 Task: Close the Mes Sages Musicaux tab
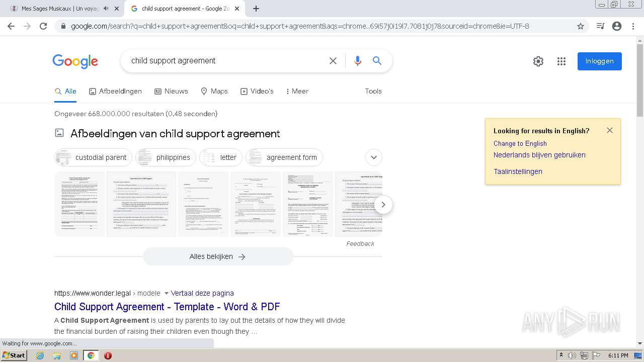[x=117, y=9]
